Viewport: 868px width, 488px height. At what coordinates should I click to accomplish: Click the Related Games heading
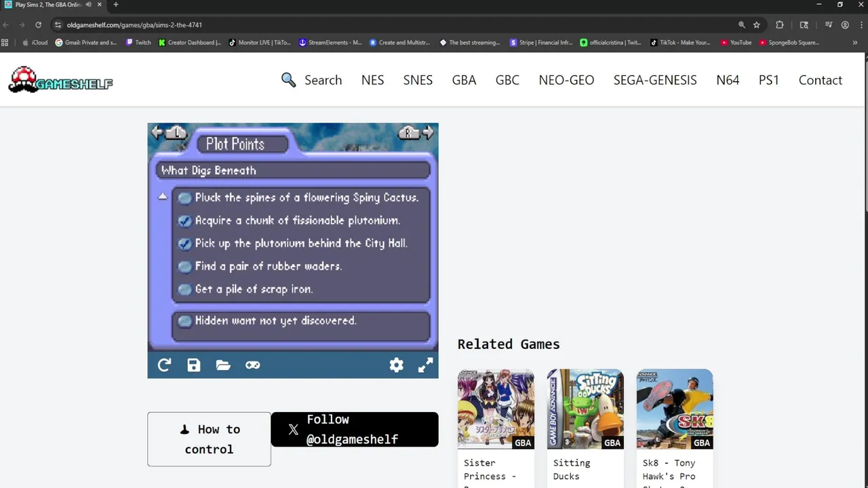point(509,344)
